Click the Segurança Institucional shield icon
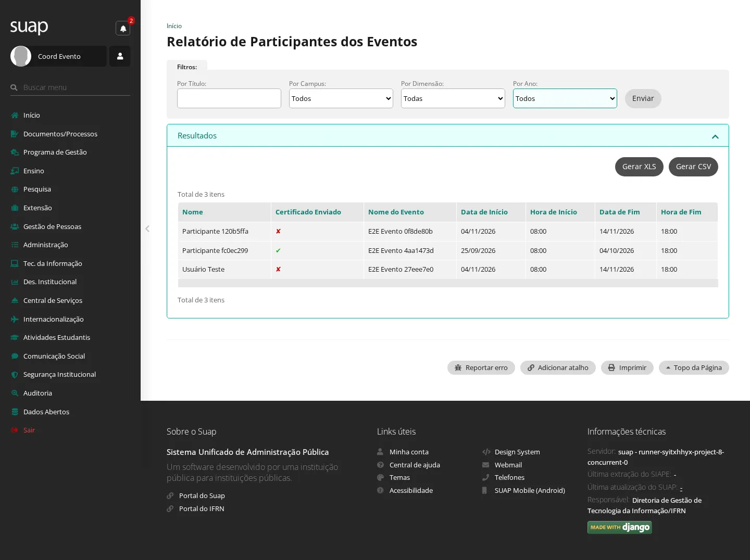The height and width of the screenshot is (560, 750). click(x=15, y=375)
